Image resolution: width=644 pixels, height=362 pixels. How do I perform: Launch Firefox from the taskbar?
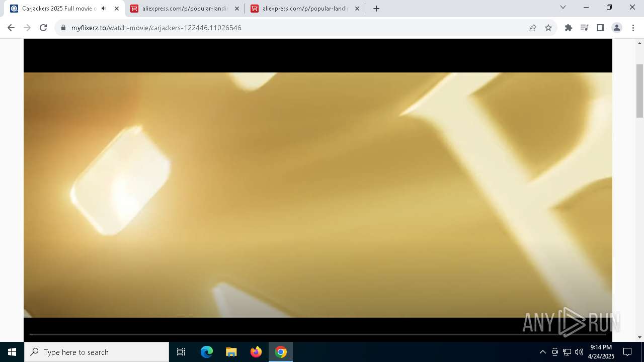click(x=256, y=352)
